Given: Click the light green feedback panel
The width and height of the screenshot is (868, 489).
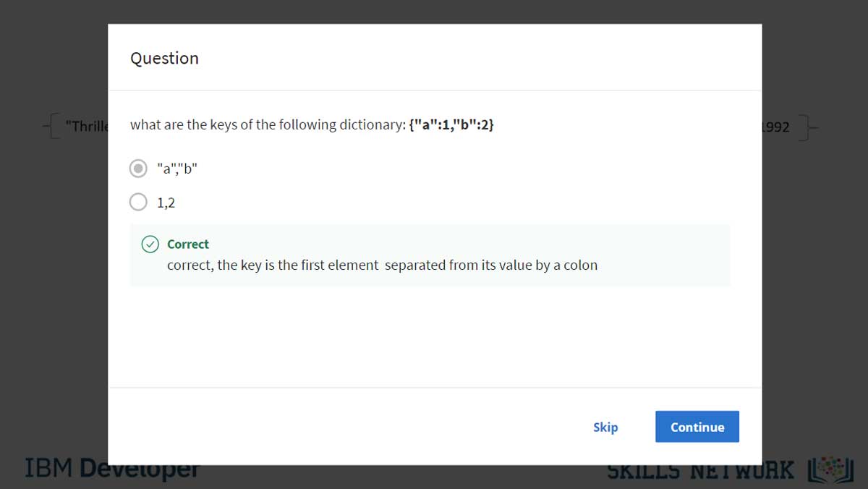Looking at the screenshot, I should 430,255.
